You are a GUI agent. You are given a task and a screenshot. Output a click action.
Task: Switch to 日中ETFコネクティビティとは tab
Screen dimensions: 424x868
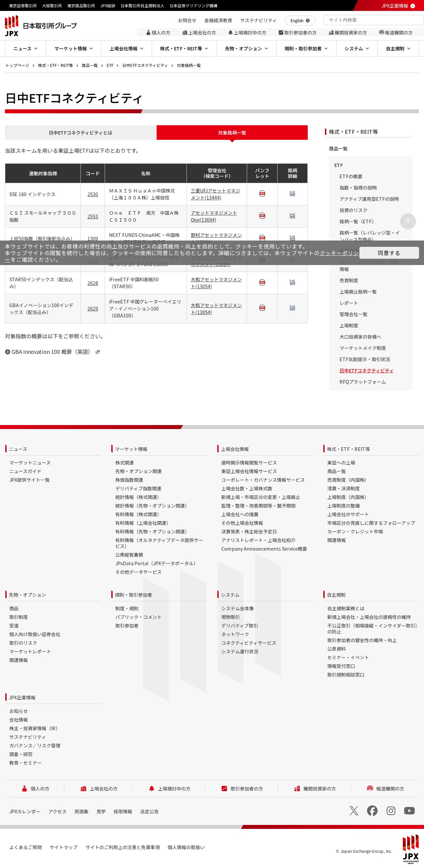coord(80,133)
